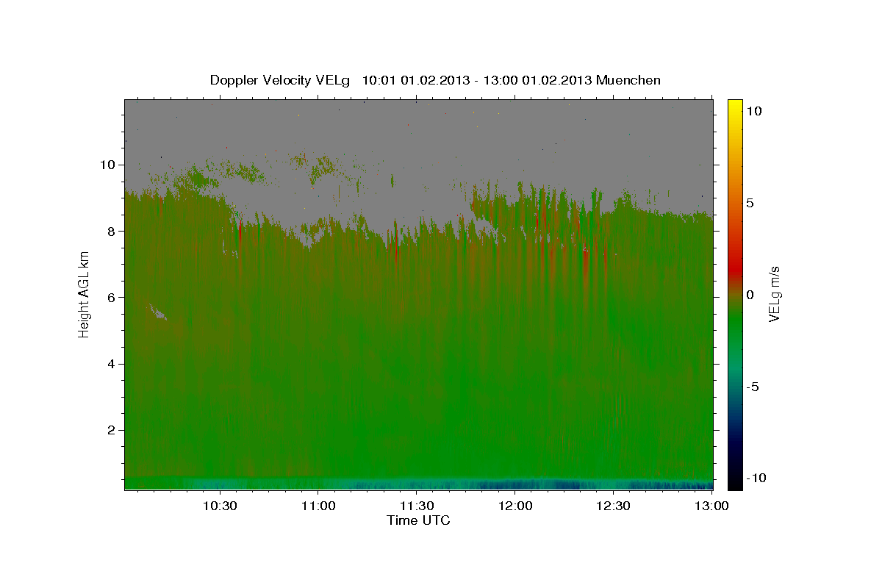This screenshot has width=882, height=588.
Task: Click the height tick label 10
Action: [x=107, y=165]
